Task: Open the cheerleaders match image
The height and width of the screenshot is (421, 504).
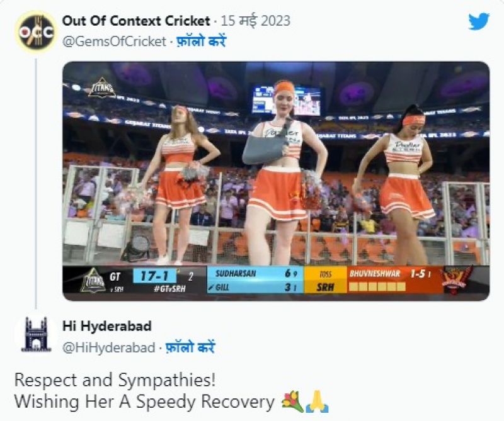Action: 276,181
